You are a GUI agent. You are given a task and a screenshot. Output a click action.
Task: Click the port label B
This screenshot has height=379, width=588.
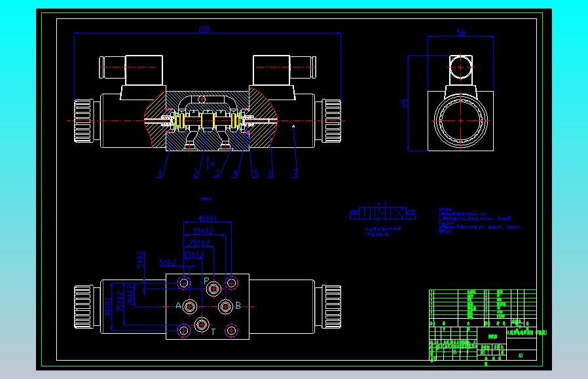tap(238, 306)
